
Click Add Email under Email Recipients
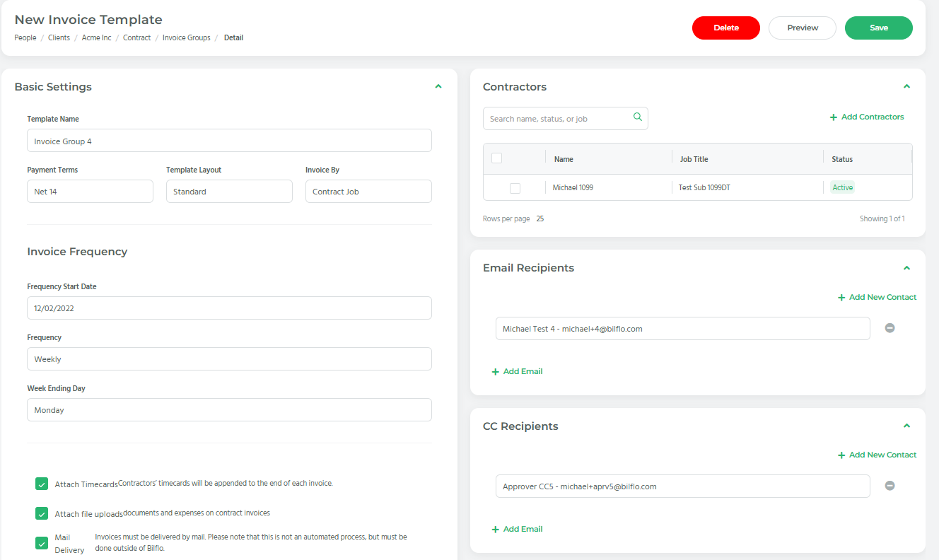click(517, 371)
